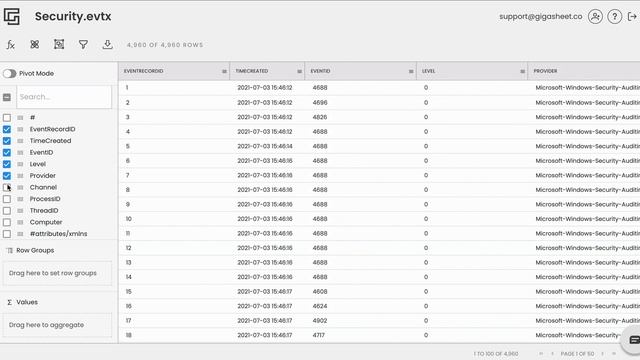Open the filter funnel icon
Screen dimensions: 640x360
click(x=83, y=44)
